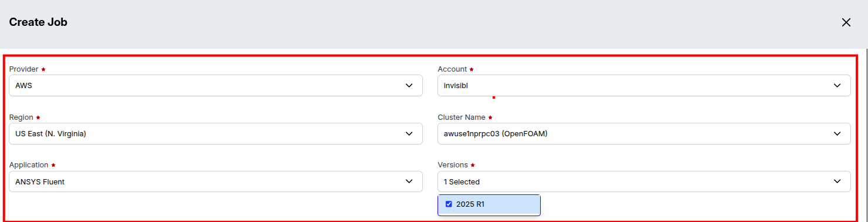The width and height of the screenshot is (868, 222).
Task: Open the Cluster Name dropdown
Action: click(x=644, y=133)
